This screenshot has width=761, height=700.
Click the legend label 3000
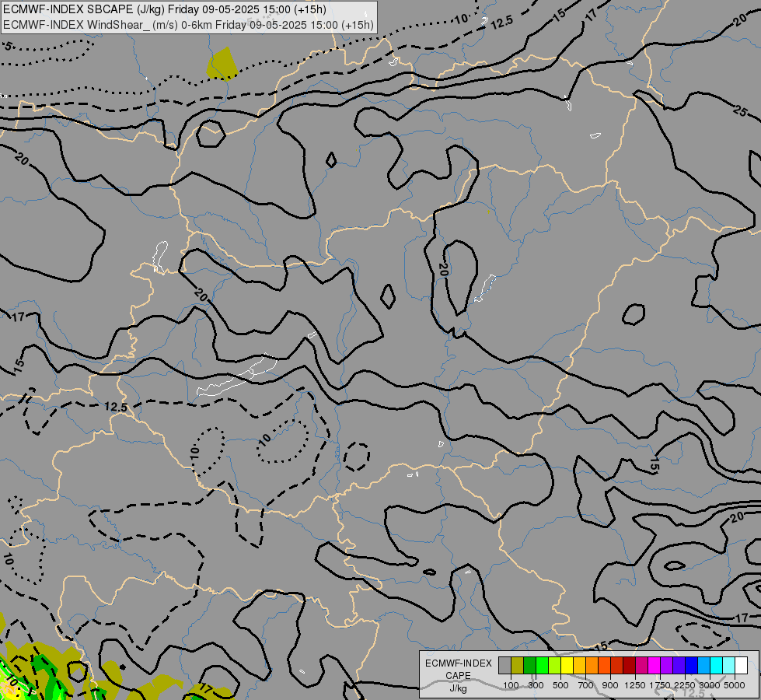[710, 685]
